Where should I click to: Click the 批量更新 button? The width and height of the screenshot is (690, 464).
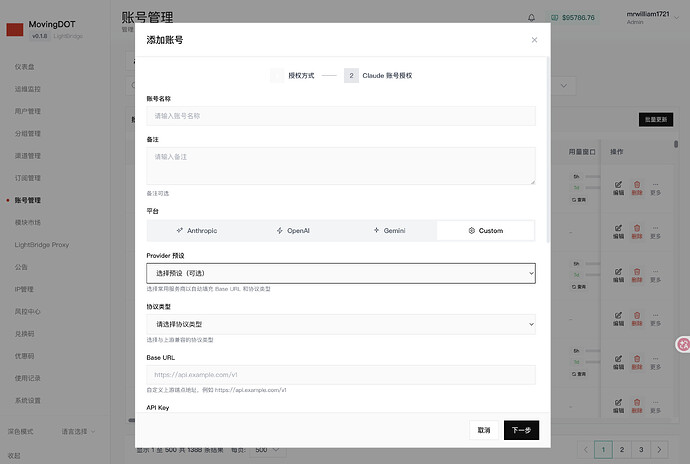(x=656, y=119)
